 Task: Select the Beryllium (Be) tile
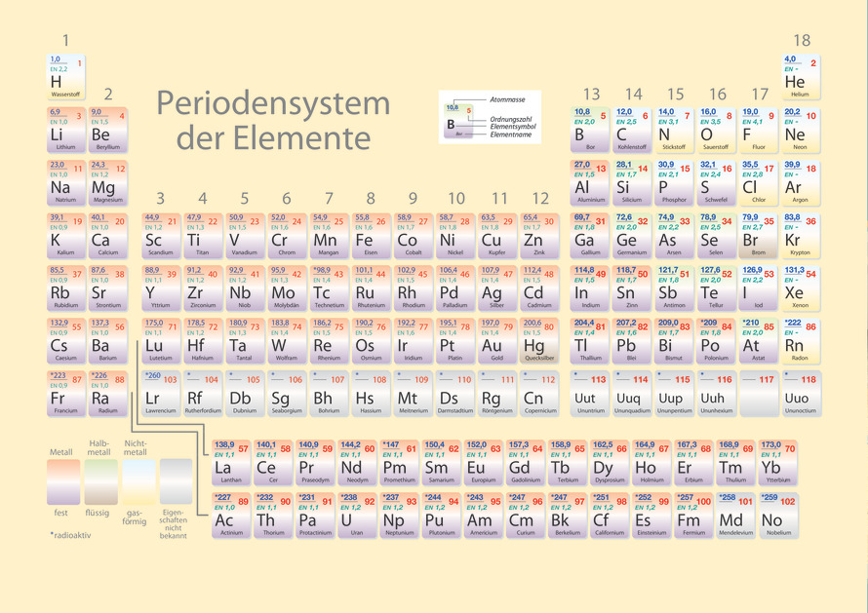(108, 130)
